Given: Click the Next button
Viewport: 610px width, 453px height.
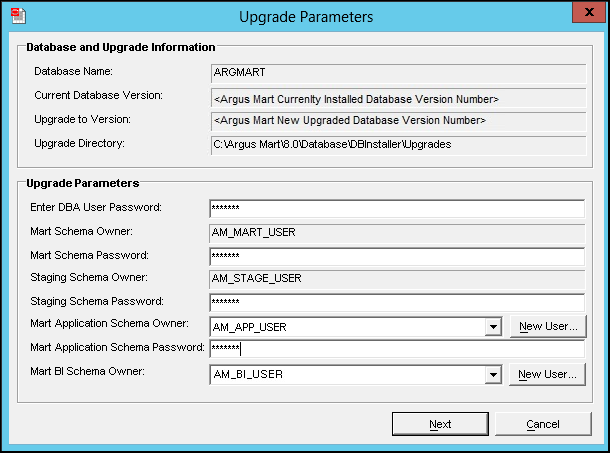Looking at the screenshot, I should (x=440, y=424).
